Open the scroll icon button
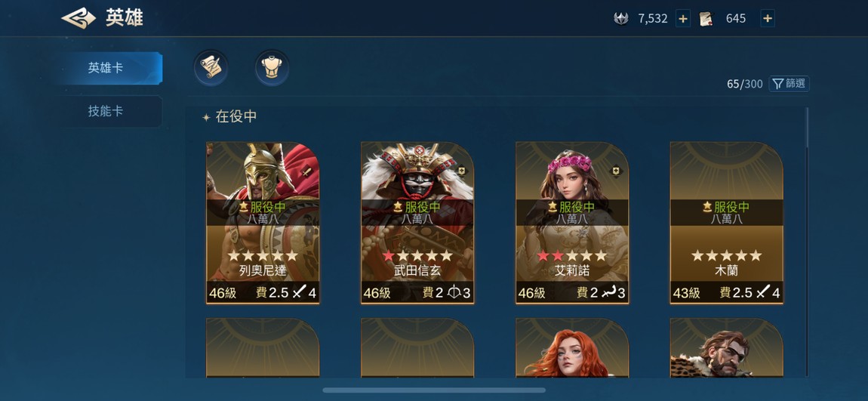The height and width of the screenshot is (401, 868). [x=211, y=67]
